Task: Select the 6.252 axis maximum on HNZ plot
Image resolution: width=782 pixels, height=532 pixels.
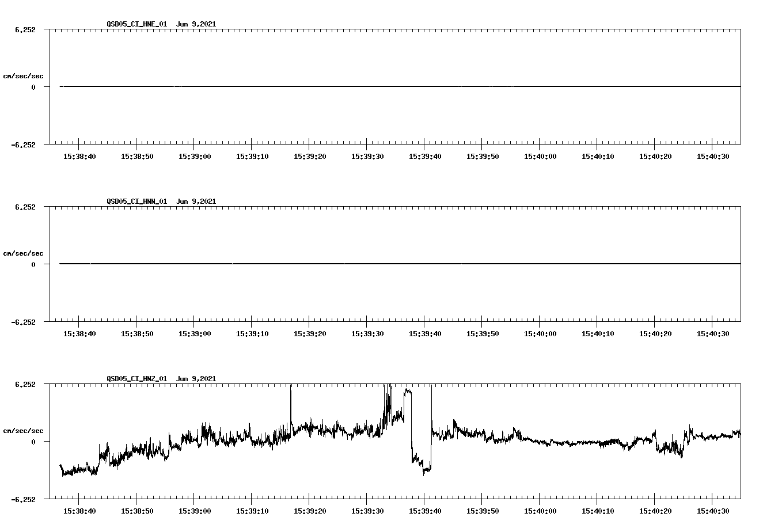Action: click(x=25, y=385)
